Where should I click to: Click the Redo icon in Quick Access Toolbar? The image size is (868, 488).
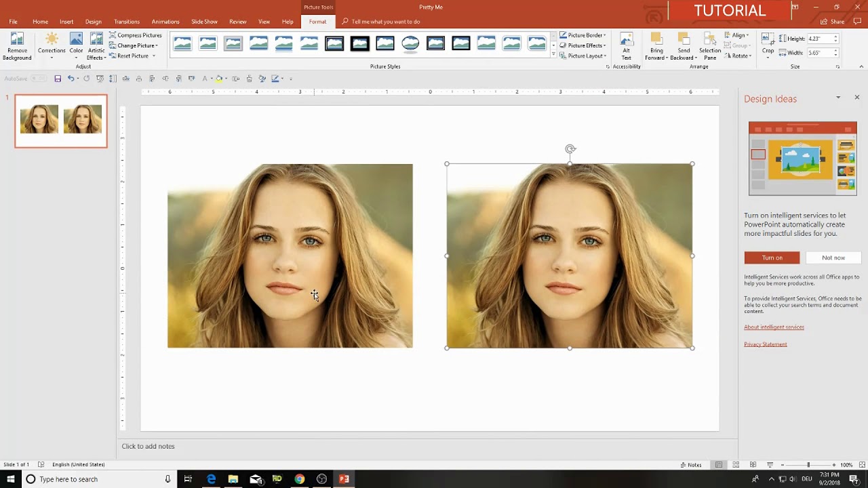pos(86,79)
